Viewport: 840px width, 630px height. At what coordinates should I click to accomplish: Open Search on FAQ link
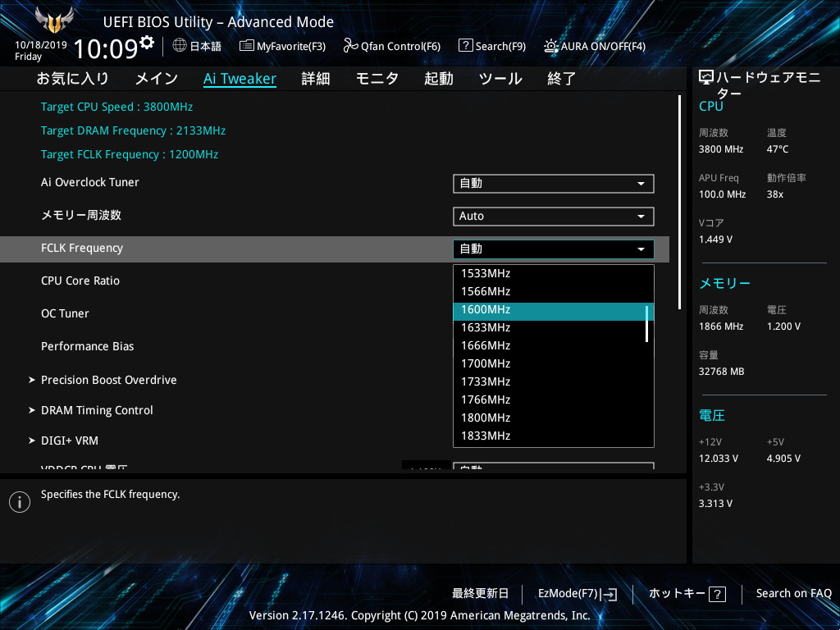tap(794, 594)
